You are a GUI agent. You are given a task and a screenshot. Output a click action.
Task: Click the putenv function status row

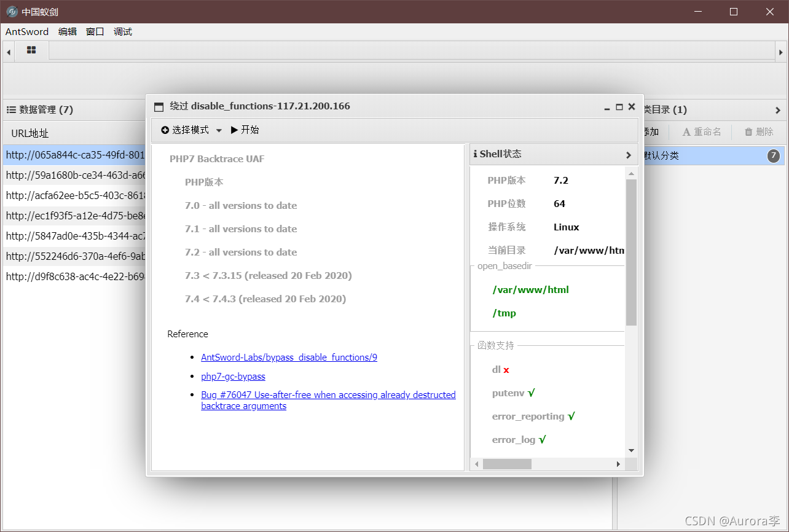click(x=514, y=393)
